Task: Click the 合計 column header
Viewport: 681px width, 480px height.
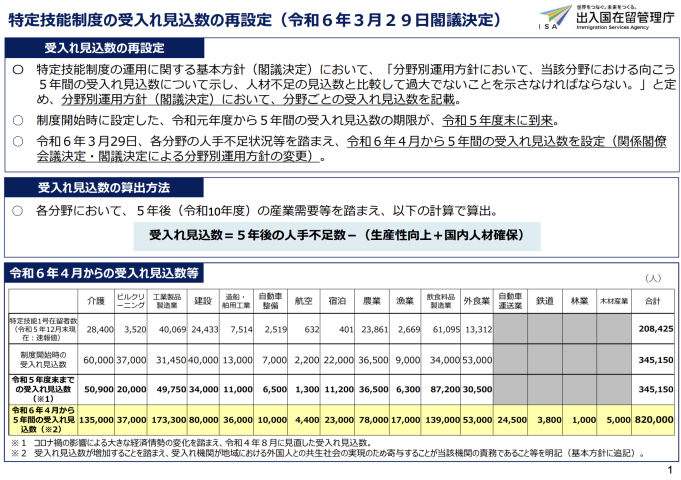Action: click(652, 300)
